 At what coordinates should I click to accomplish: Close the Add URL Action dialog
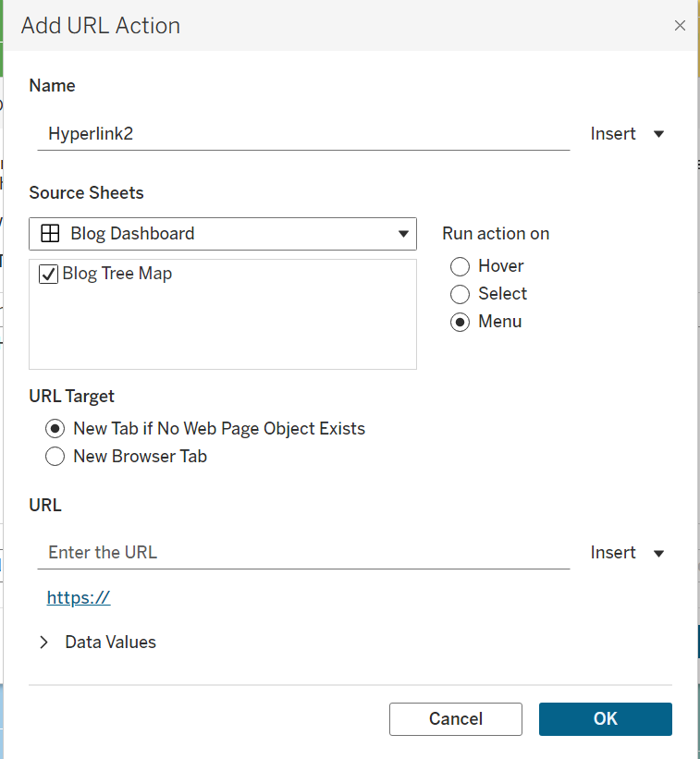(x=680, y=26)
